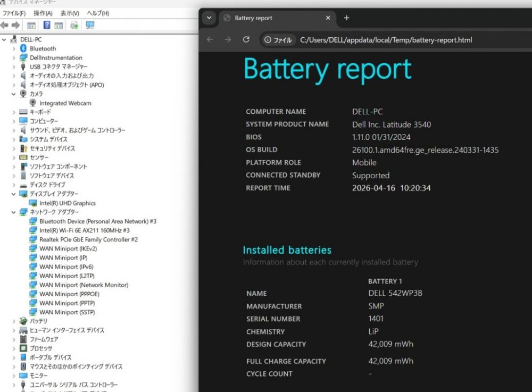Viewport: 532px width, 392px height.
Task: Open the ファイル(F) menu
Action: pos(14,13)
